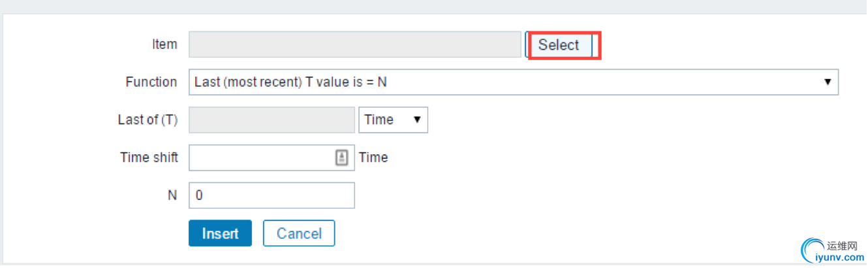The height and width of the screenshot is (268, 868).
Task: Click the Select button next to Item
Action: 559,45
